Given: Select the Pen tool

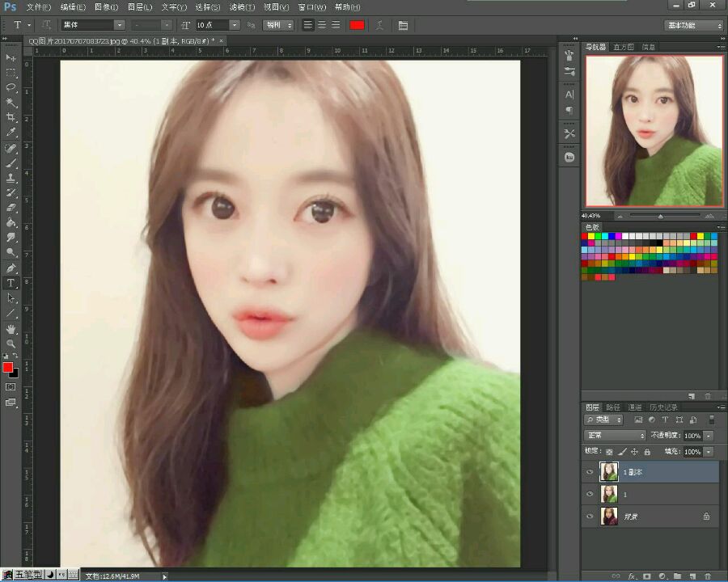Looking at the screenshot, I should click(x=11, y=268).
